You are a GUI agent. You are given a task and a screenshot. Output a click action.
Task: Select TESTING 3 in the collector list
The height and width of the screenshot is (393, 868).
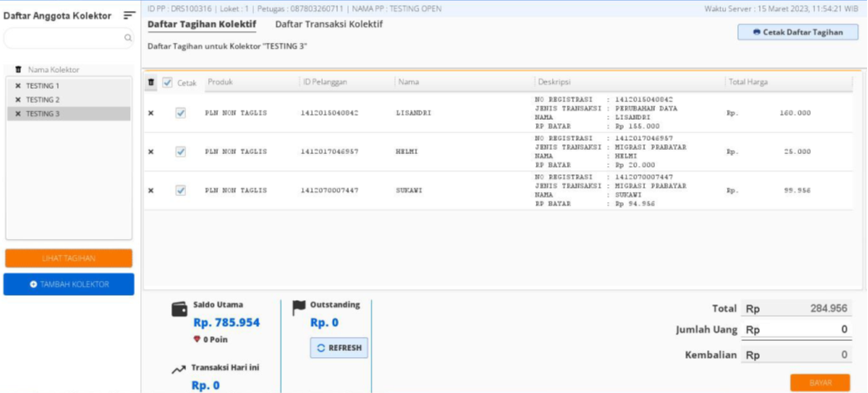(x=42, y=113)
